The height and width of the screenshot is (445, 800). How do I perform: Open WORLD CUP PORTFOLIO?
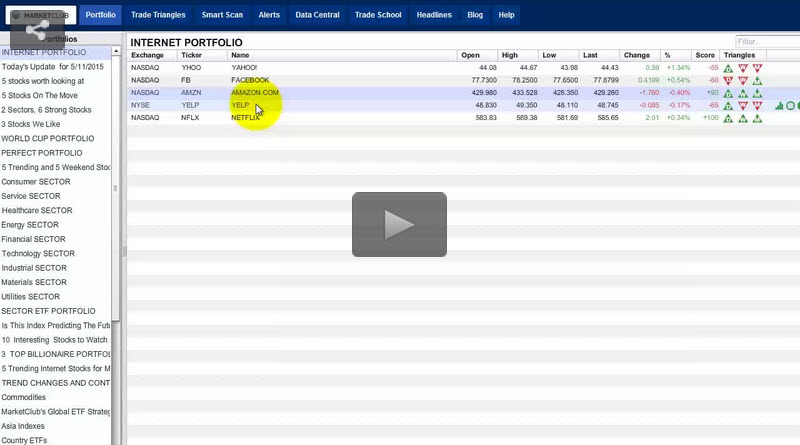click(x=47, y=138)
